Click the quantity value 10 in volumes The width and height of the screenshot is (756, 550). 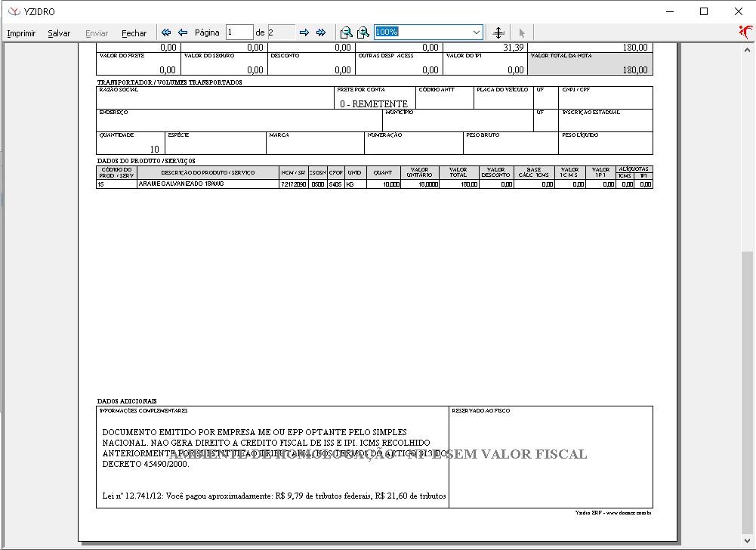coord(154,149)
